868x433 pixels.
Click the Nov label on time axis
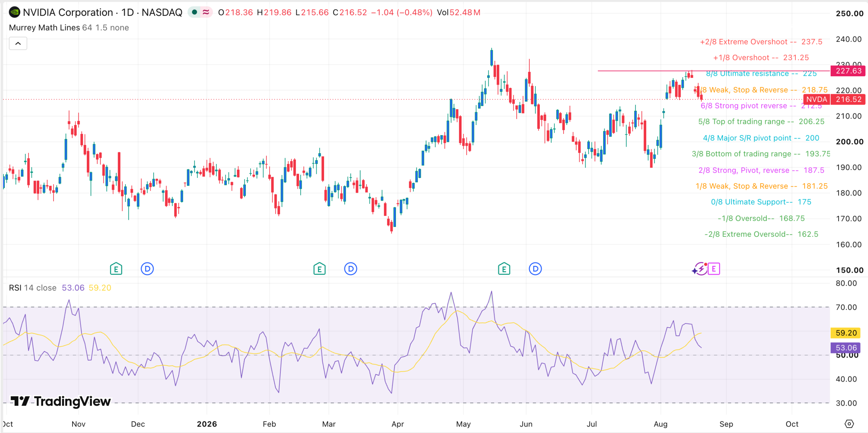tap(78, 424)
